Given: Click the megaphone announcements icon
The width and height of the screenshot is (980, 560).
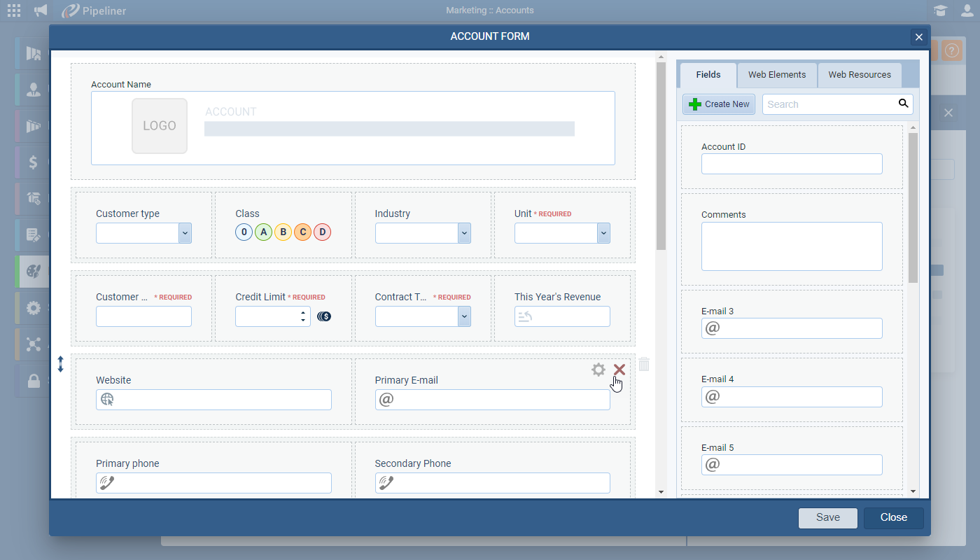Looking at the screenshot, I should tap(41, 10).
